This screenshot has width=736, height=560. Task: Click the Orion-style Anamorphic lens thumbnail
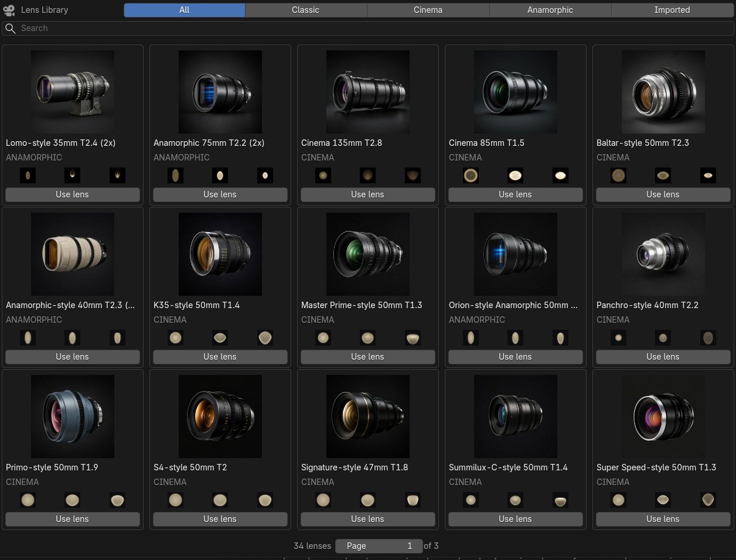point(516,254)
